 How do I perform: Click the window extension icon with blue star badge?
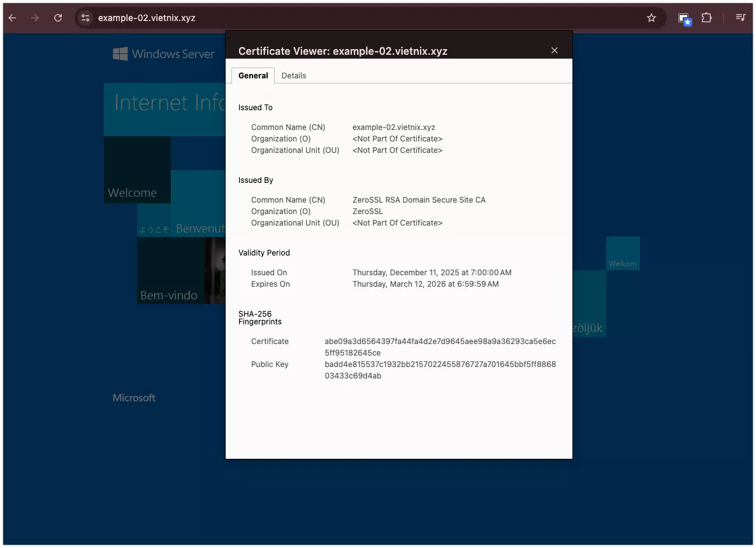pyautogui.click(x=684, y=18)
